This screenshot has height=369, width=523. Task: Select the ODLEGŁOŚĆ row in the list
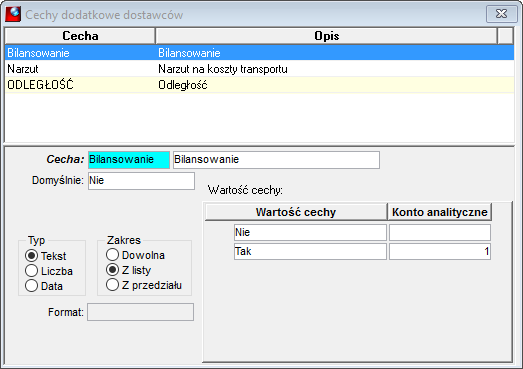pos(259,85)
